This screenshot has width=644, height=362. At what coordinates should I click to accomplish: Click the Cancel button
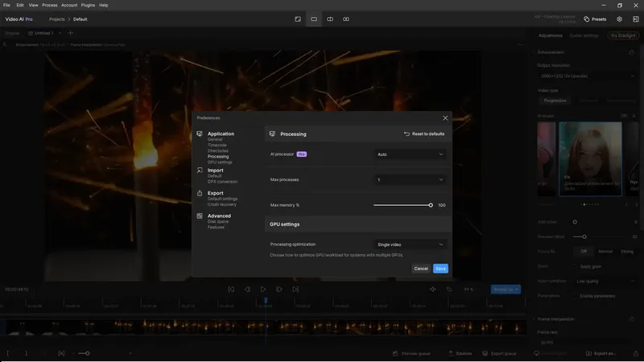[421, 269]
